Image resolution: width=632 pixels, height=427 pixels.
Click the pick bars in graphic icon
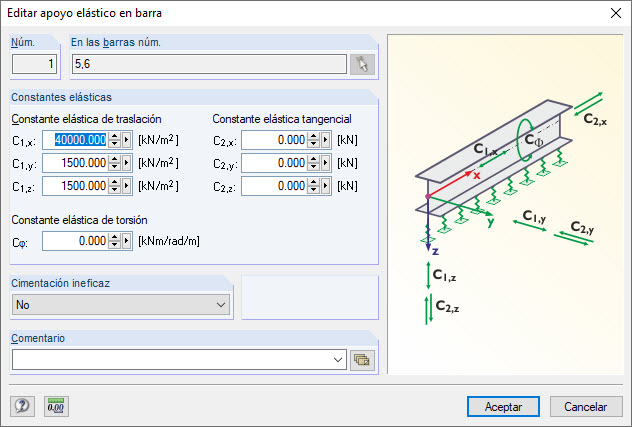click(x=362, y=65)
